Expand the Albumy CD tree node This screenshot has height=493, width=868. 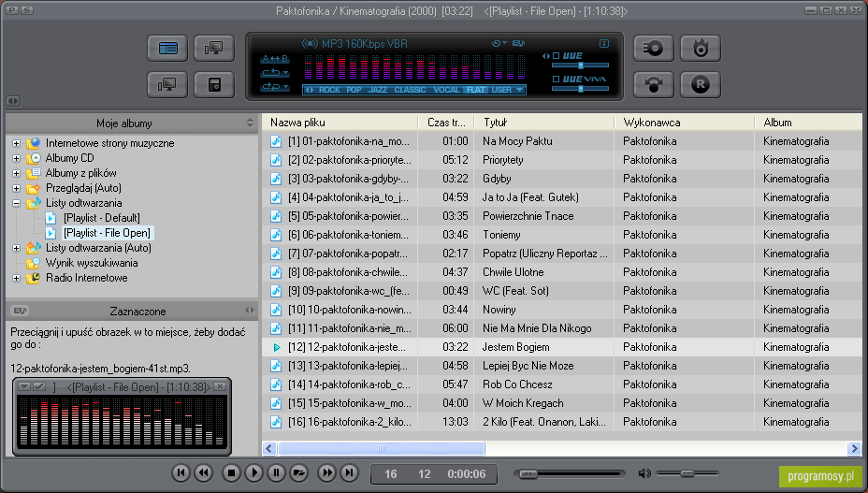tap(16, 158)
